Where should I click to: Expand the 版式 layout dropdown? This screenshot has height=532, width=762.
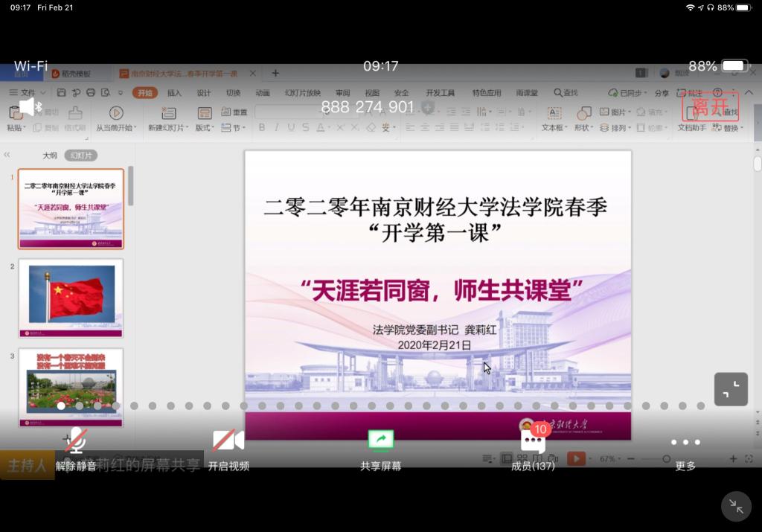tap(205, 128)
